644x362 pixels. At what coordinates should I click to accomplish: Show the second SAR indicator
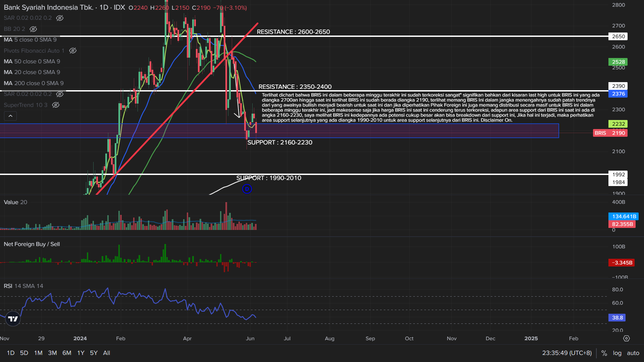tap(60, 94)
